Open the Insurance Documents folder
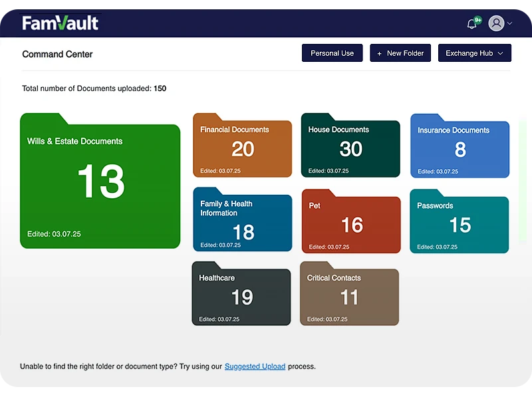532x399 pixels. (x=460, y=150)
